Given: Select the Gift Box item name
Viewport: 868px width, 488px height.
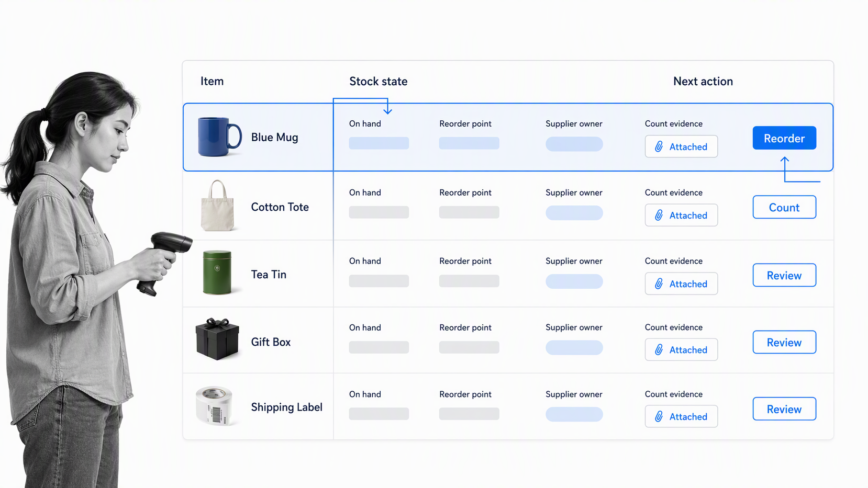Looking at the screenshot, I should click(x=271, y=342).
